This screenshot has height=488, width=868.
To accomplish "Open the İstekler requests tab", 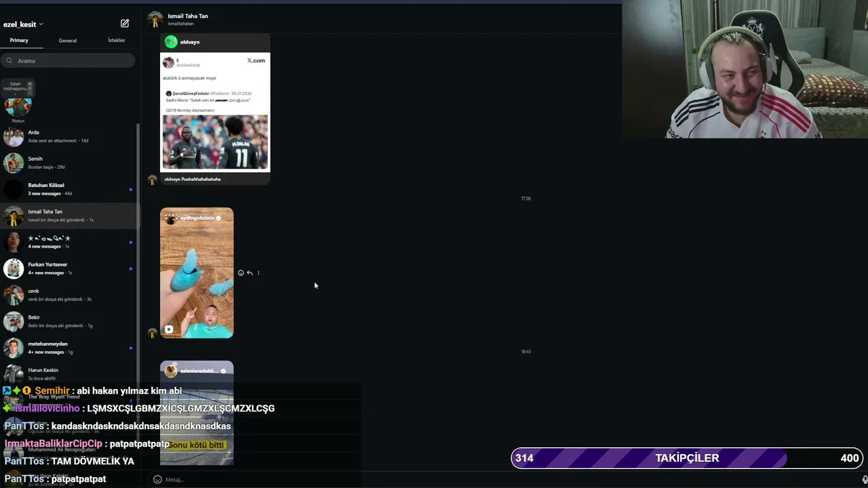I will tap(117, 41).
